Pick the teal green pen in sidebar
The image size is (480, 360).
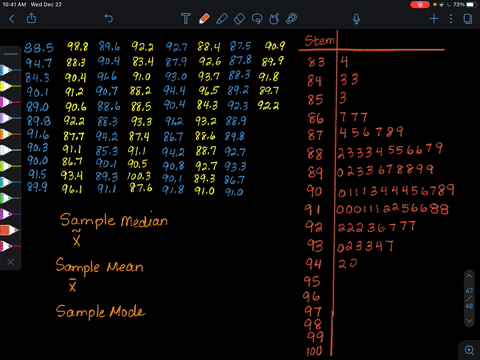point(10,198)
